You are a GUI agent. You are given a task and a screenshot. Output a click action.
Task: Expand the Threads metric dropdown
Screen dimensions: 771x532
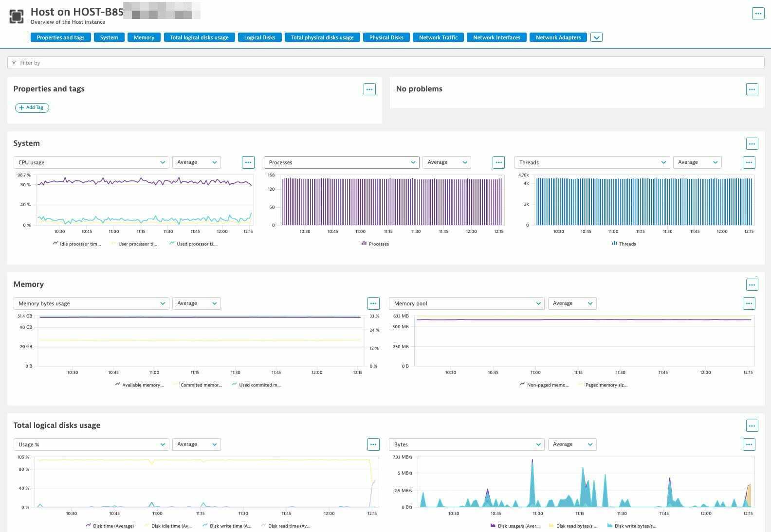pyautogui.click(x=592, y=162)
